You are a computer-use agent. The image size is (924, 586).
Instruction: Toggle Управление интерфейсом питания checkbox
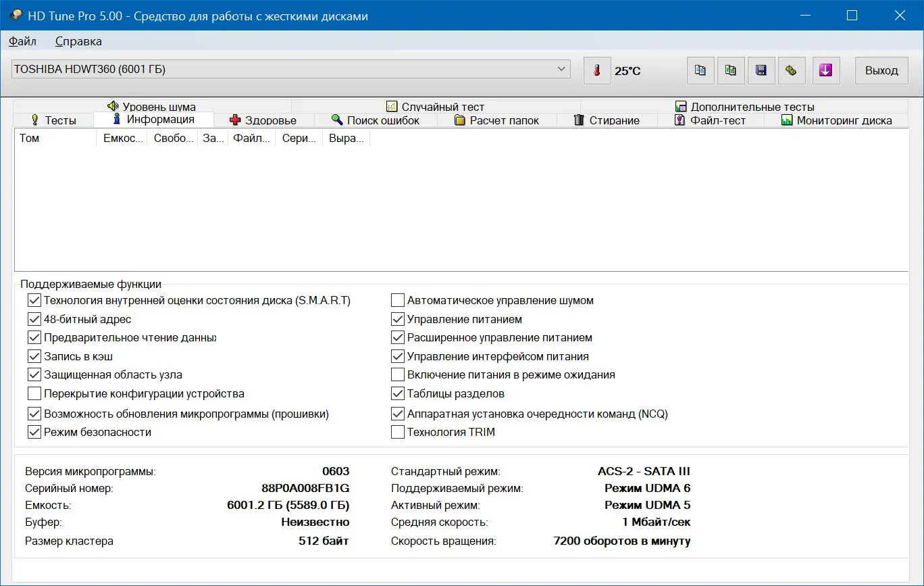(398, 356)
